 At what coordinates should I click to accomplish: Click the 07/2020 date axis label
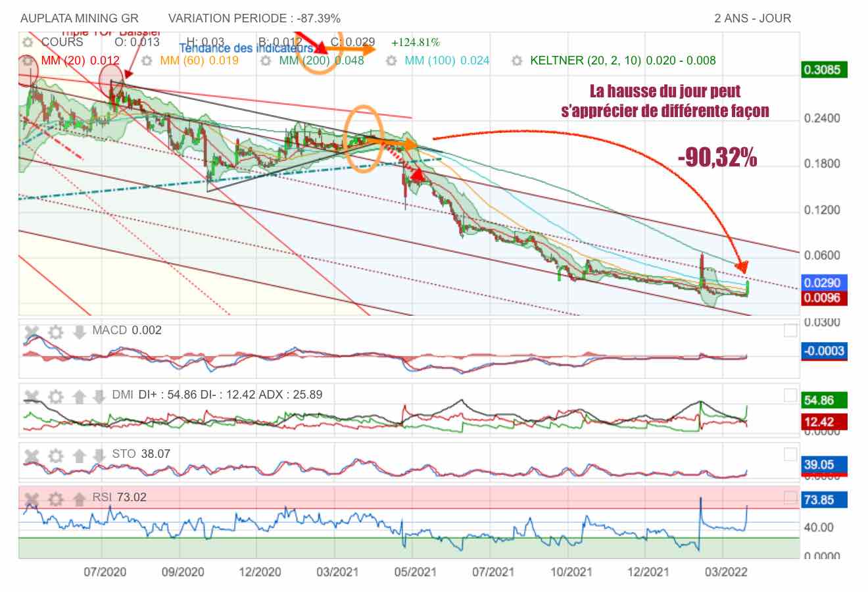tap(105, 572)
